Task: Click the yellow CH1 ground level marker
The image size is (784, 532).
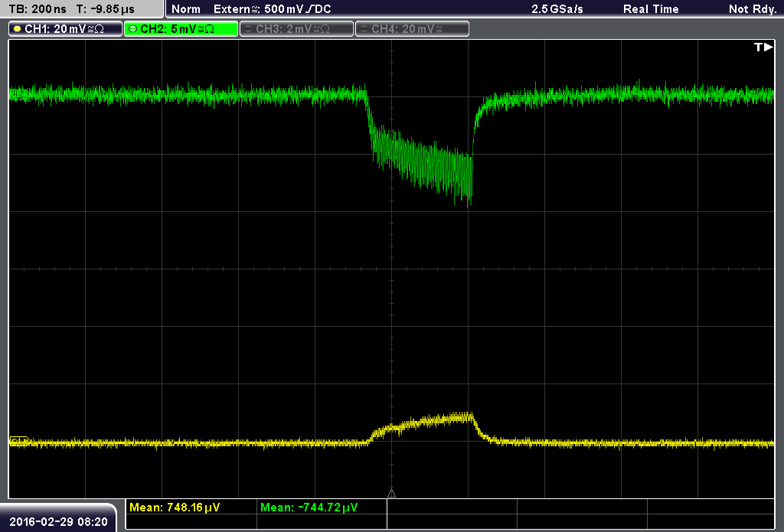Action: coord(20,441)
